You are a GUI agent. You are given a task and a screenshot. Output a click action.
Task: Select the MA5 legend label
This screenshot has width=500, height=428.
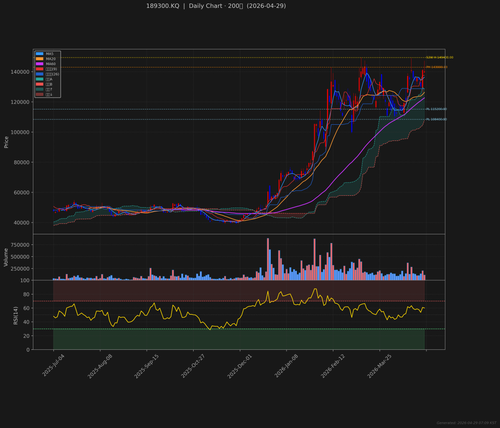(x=50, y=54)
